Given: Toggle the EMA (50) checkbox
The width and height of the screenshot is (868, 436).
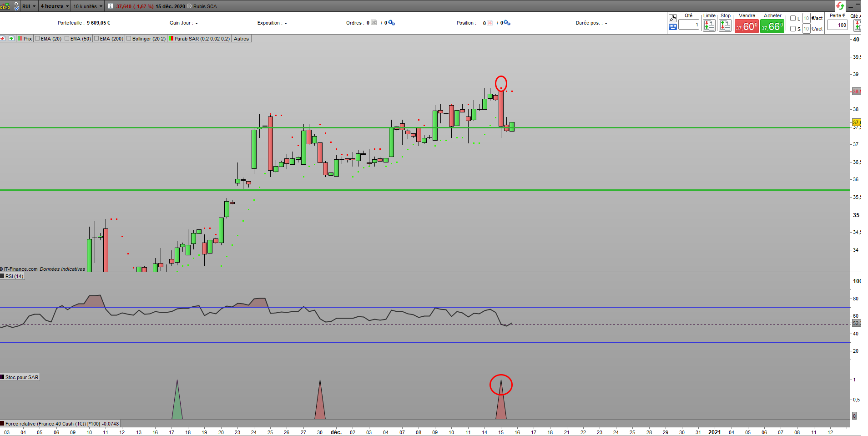Looking at the screenshot, I should (x=67, y=39).
